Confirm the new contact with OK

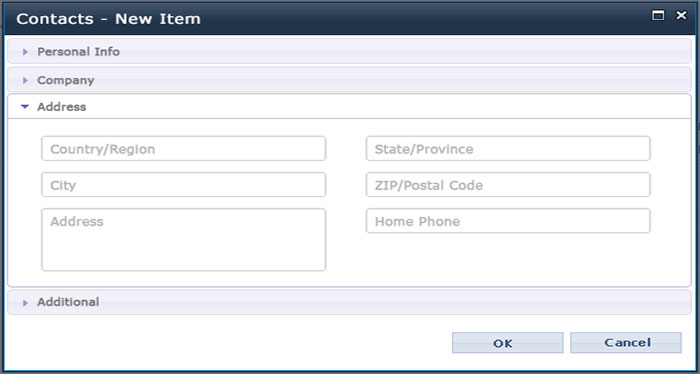pos(508,343)
